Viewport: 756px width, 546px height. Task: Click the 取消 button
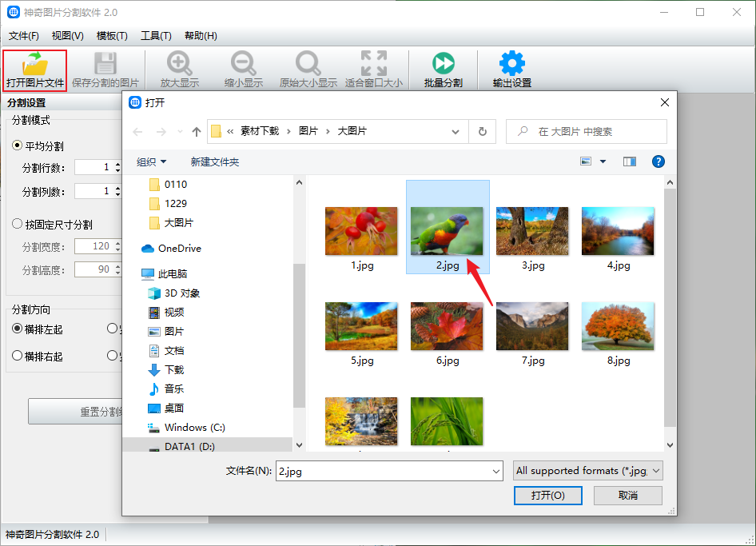628,496
